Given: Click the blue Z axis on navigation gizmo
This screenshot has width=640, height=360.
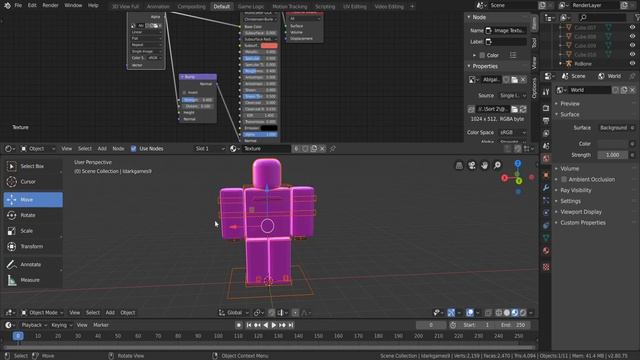Looking at the screenshot, I should point(518,164).
